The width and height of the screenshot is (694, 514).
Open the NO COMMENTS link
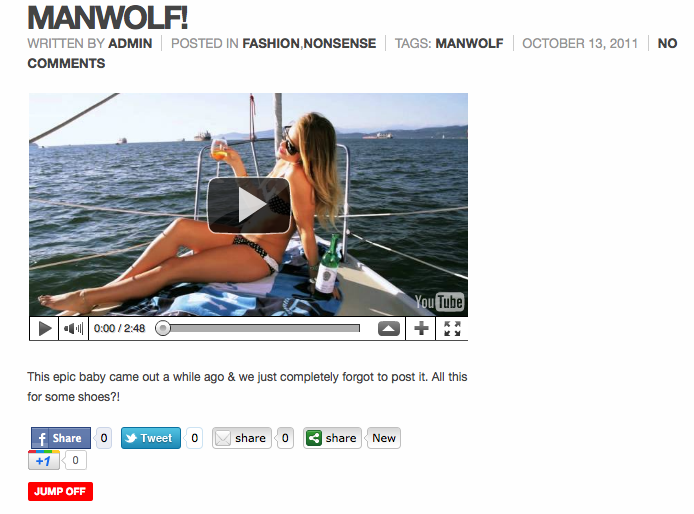[x=352, y=53]
